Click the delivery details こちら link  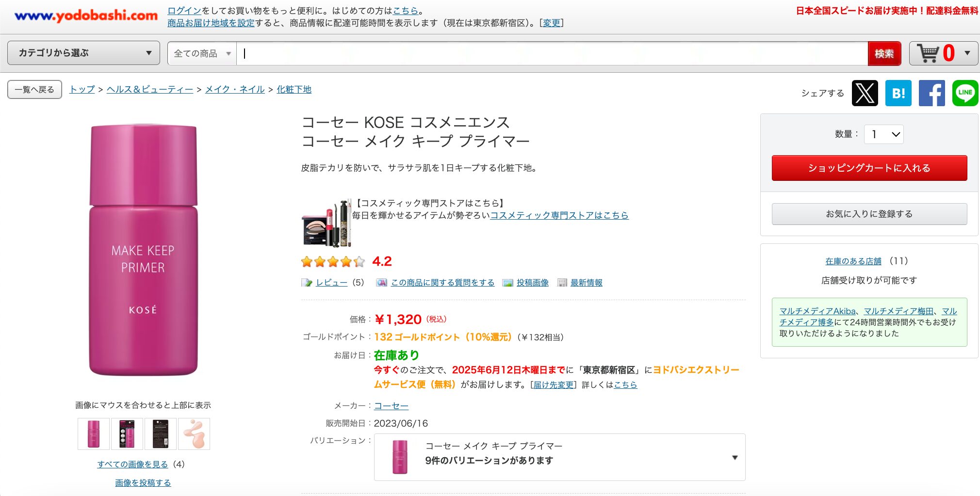625,385
